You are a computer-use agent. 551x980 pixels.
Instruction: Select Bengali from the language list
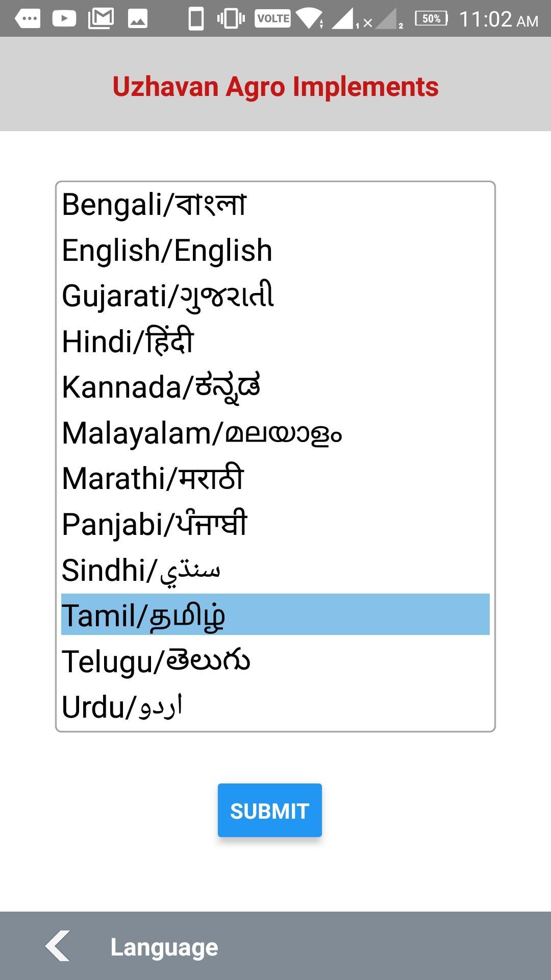(x=154, y=205)
